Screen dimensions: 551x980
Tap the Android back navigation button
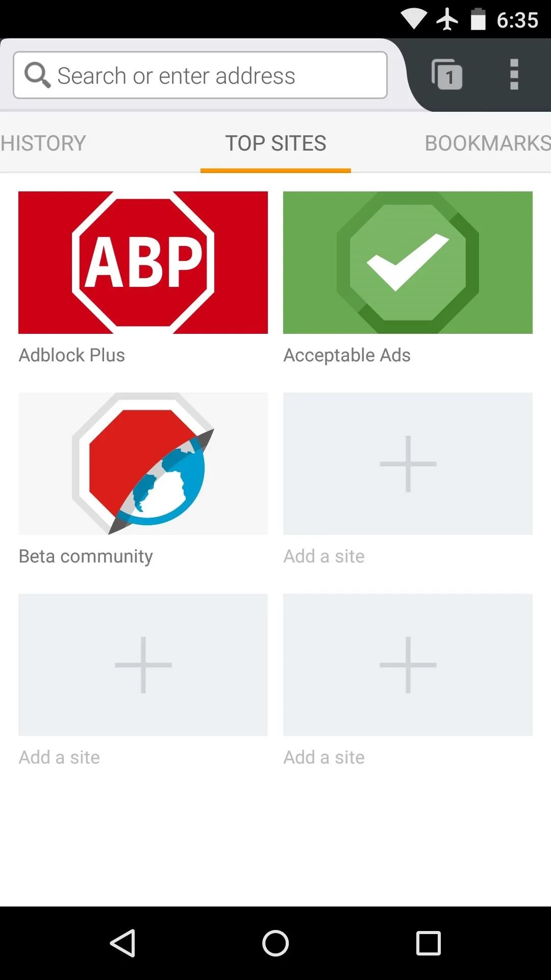122,943
